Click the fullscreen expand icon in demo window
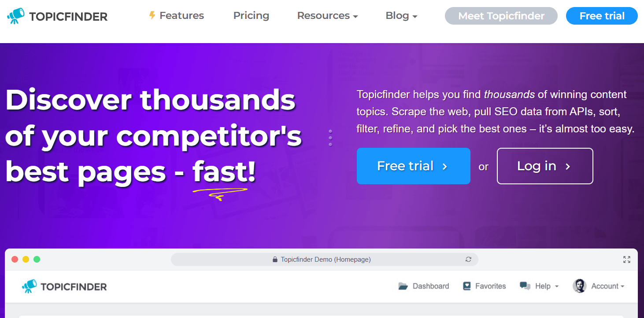The width and height of the screenshot is (644, 318). point(627,260)
